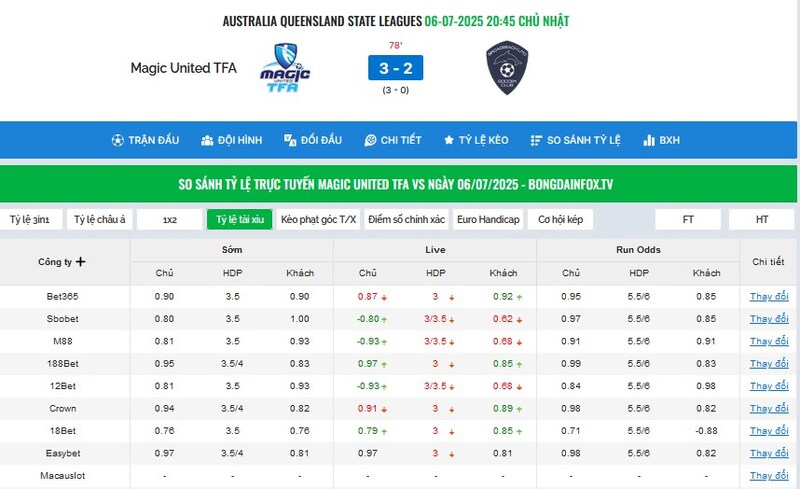Click the 78' match minute indicator
Viewport: 800px width, 489px height.
(395, 45)
